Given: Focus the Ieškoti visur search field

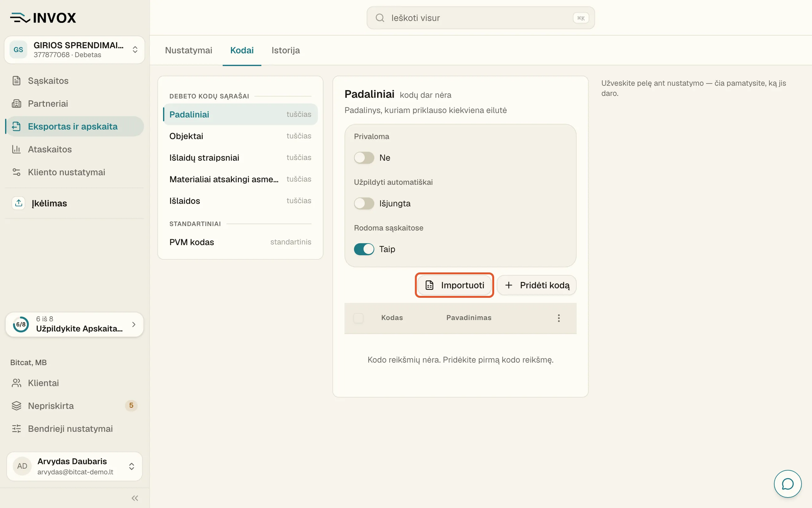Looking at the screenshot, I should coord(481,18).
